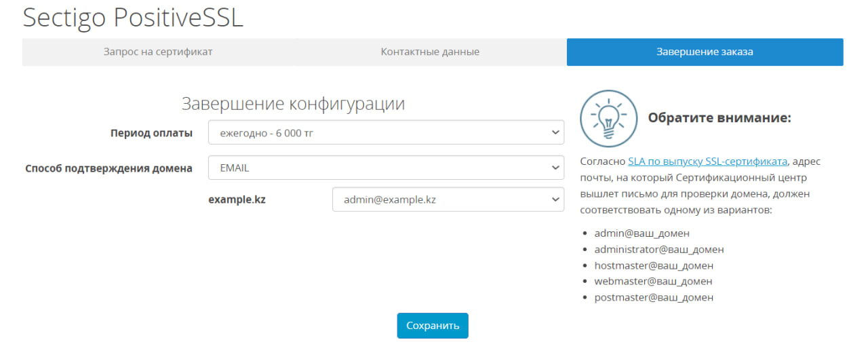Open the Запрос на сертификат tab
868x344 pixels.
click(x=158, y=52)
